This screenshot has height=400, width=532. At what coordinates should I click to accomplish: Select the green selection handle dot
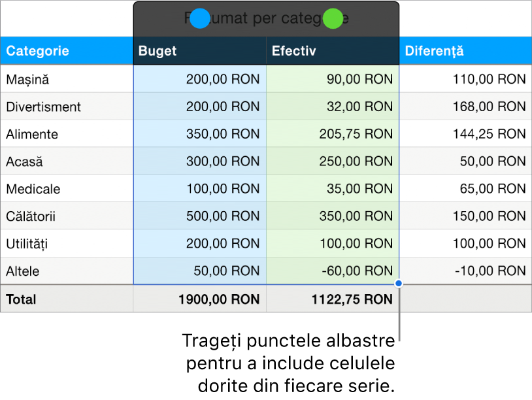[x=331, y=18]
